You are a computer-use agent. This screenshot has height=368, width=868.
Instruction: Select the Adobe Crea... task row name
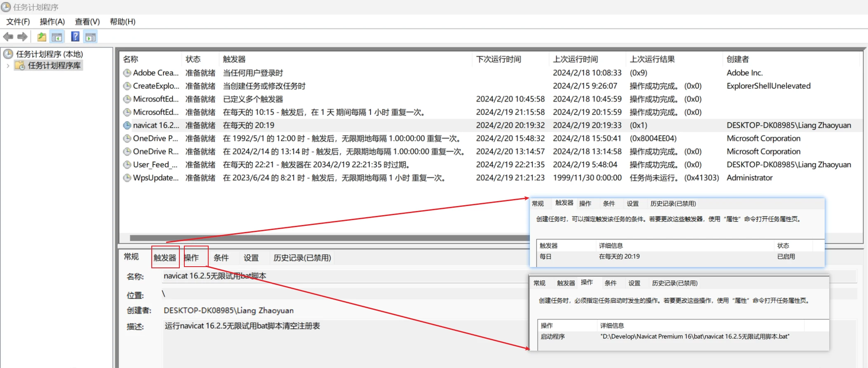tap(156, 73)
